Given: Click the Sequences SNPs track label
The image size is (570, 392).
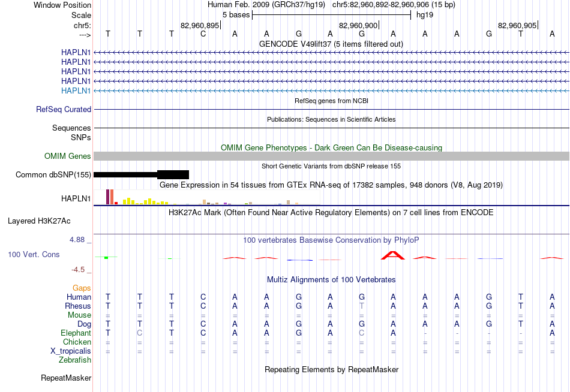Looking at the screenshot, I should (71, 132).
